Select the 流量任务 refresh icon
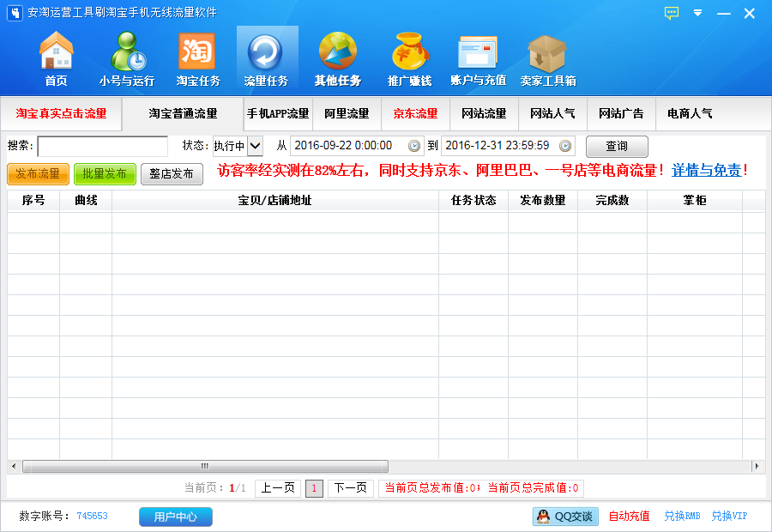Image resolution: width=772 pixels, height=532 pixels. (267, 58)
